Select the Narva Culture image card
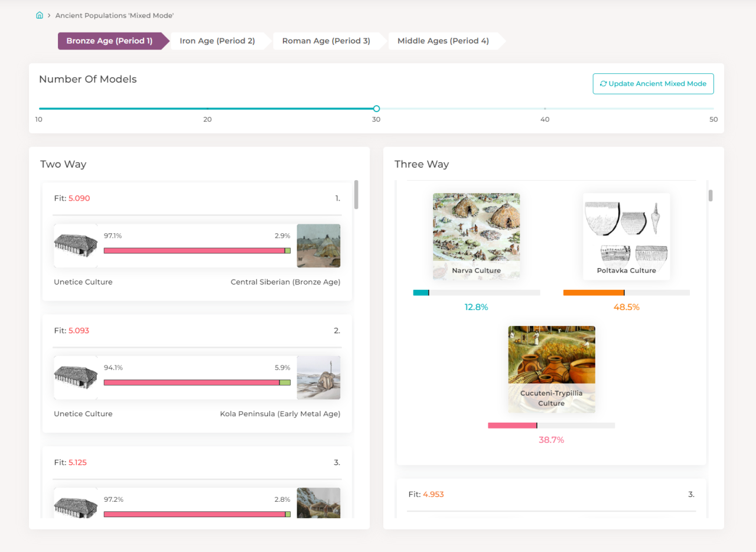Screen dimensions: 756x552 pyautogui.click(x=476, y=236)
